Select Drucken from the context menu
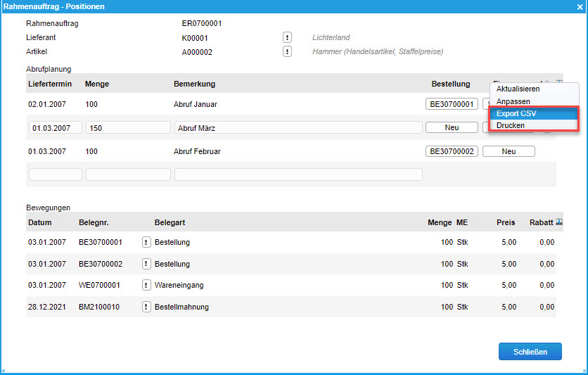 tap(511, 125)
